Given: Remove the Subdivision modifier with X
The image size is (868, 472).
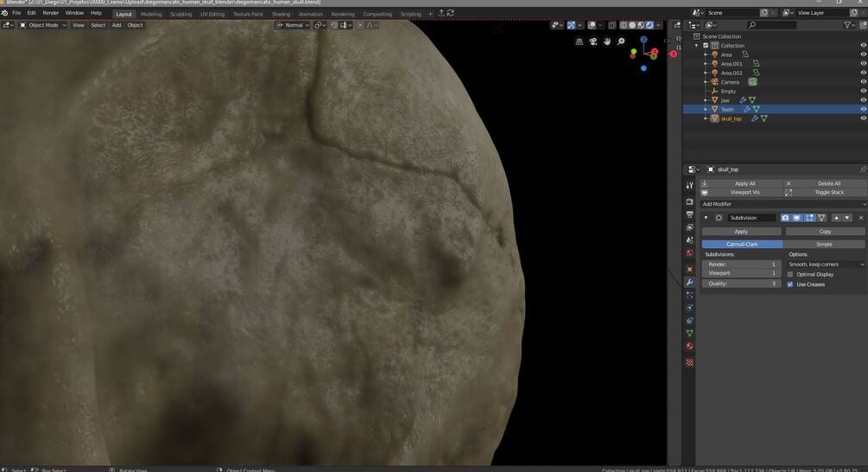Looking at the screenshot, I should [x=860, y=218].
